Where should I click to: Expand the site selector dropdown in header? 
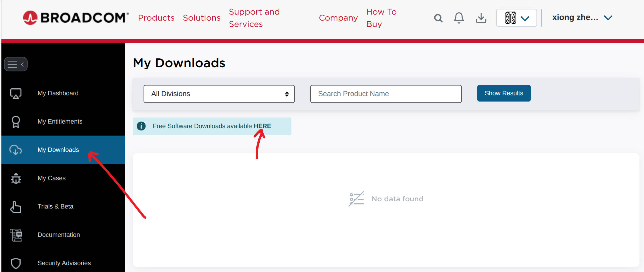tap(516, 18)
